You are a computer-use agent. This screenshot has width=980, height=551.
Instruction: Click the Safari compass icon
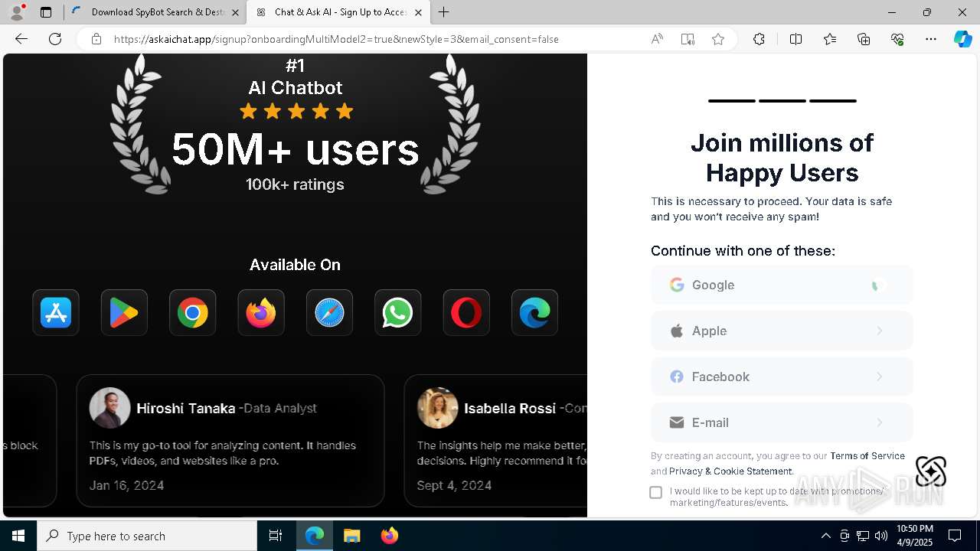(x=329, y=313)
